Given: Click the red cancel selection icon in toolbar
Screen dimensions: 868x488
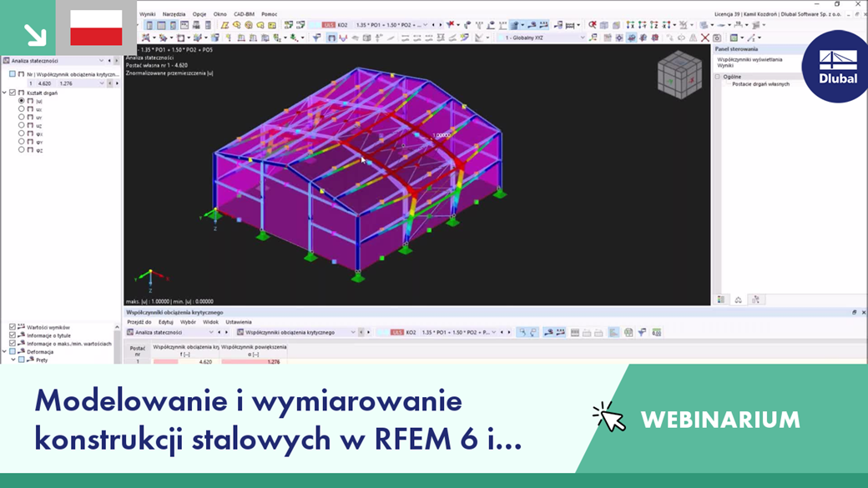Looking at the screenshot, I should [x=593, y=25].
